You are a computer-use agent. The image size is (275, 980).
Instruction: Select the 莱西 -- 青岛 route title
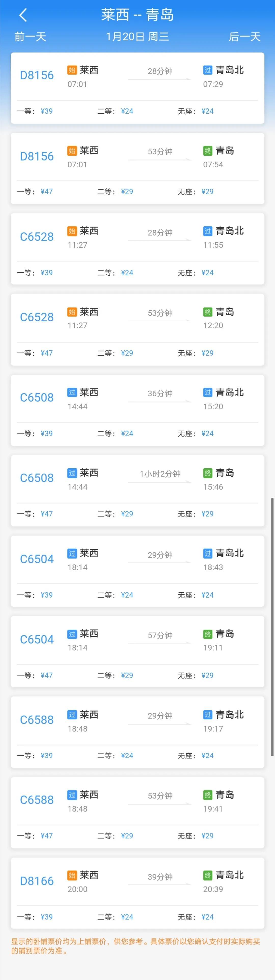(x=137, y=15)
